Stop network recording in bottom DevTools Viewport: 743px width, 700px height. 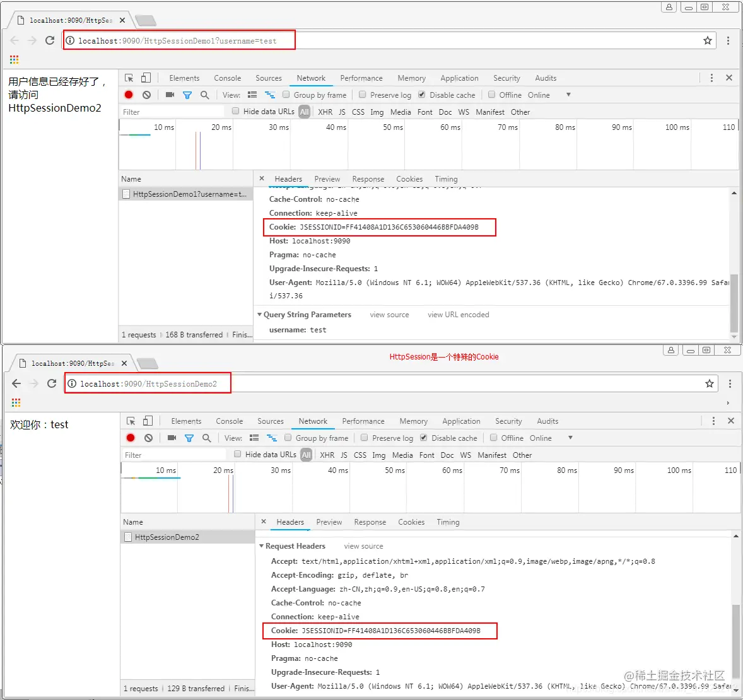tap(131, 438)
